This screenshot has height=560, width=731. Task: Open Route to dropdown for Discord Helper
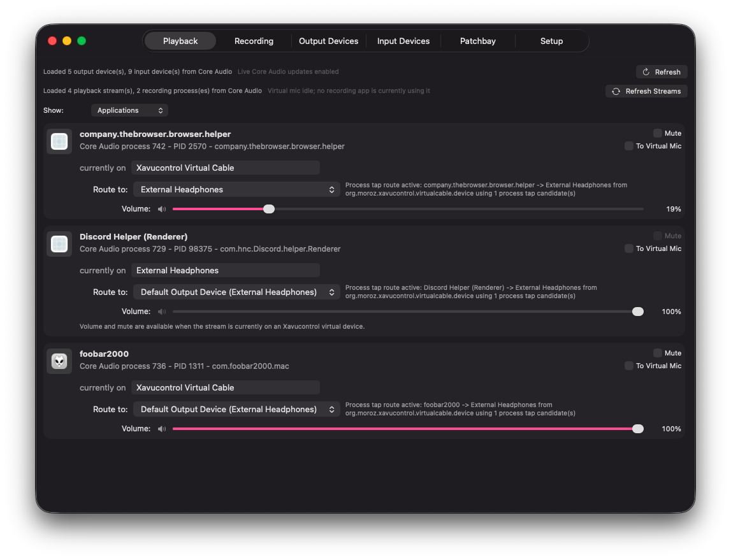[236, 292]
